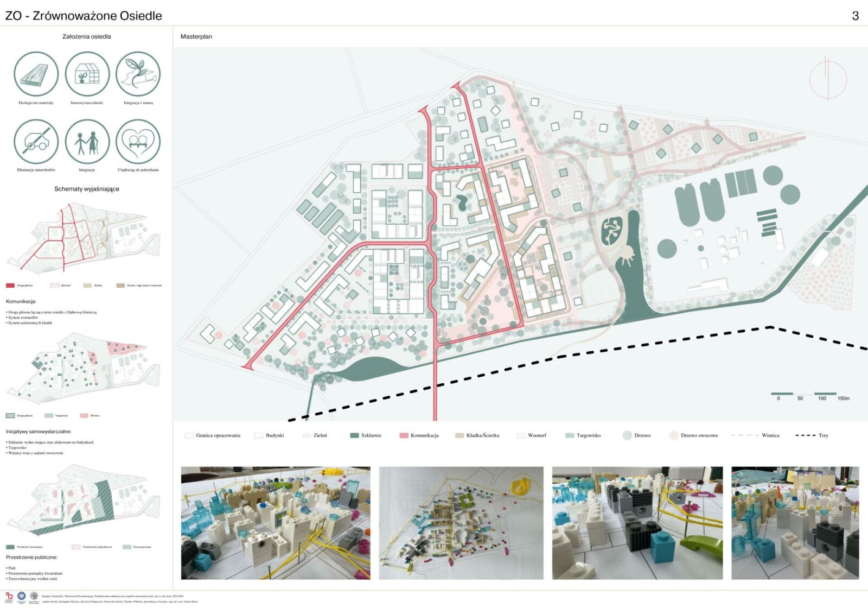This screenshot has width=868, height=608.
Task: Click the Masterplan heading label
Action: pyautogui.click(x=196, y=36)
